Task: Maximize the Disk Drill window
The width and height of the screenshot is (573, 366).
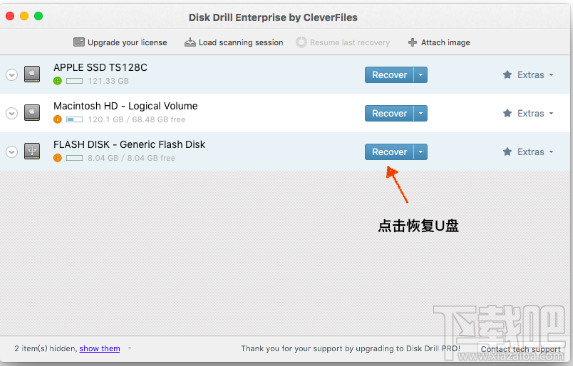Action: 38,16
